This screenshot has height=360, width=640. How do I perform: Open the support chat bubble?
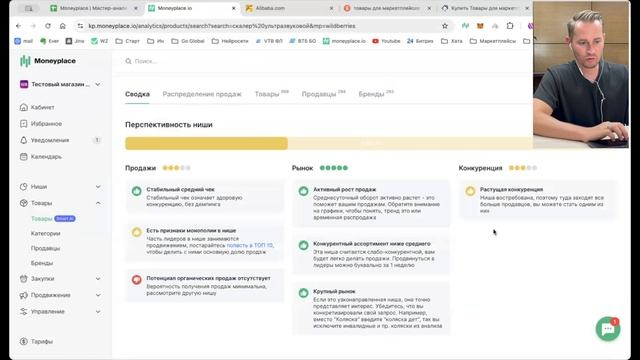pos(608,329)
